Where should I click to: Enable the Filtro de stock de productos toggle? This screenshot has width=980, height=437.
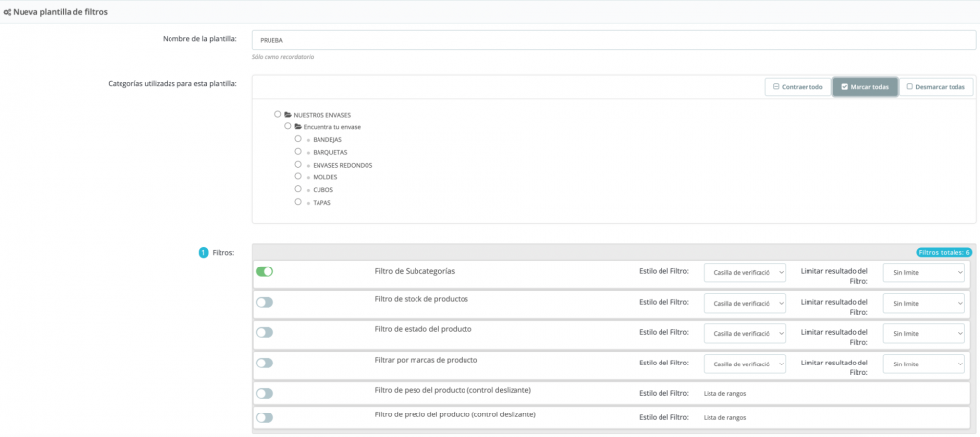(x=265, y=302)
